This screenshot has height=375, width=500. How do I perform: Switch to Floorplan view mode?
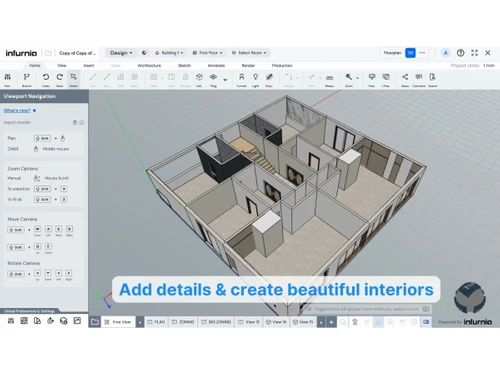pos(392,53)
